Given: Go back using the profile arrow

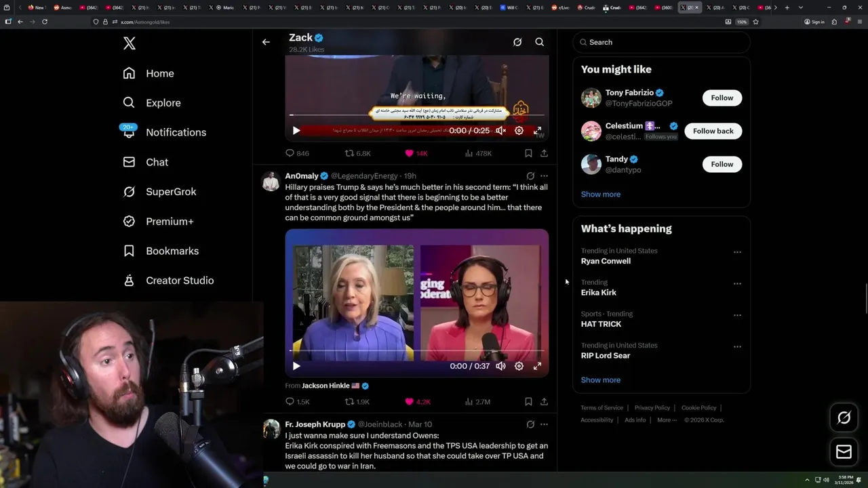Looking at the screenshot, I should [266, 42].
